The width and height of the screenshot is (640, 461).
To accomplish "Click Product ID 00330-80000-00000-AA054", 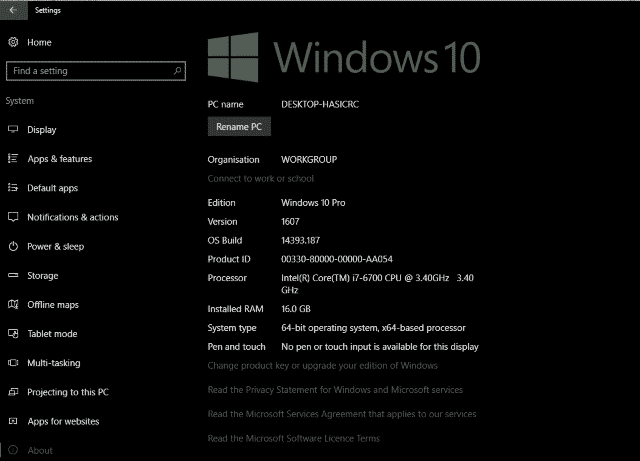I will pos(337,259).
